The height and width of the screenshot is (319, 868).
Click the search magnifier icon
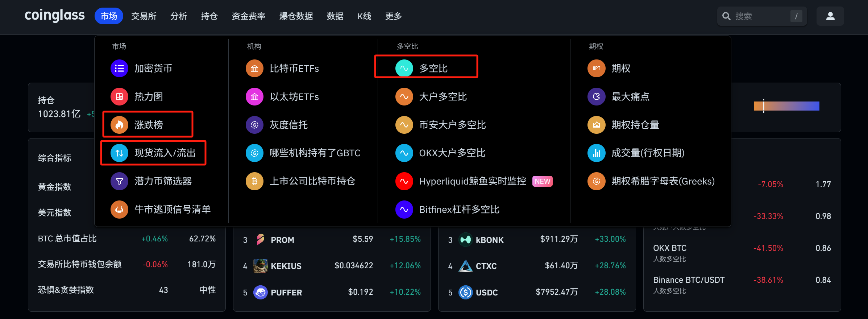(x=726, y=16)
